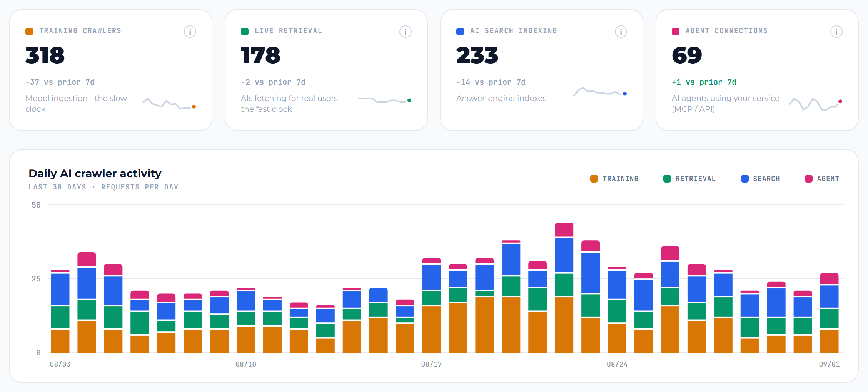Click pink swatch beside Agent Connections title
This screenshot has height=392, width=868.
click(676, 32)
